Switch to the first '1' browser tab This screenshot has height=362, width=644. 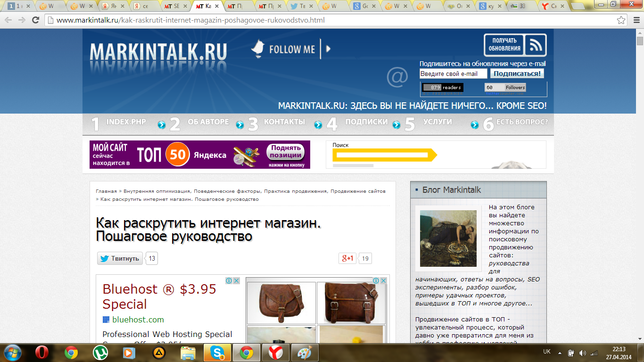coord(19,6)
